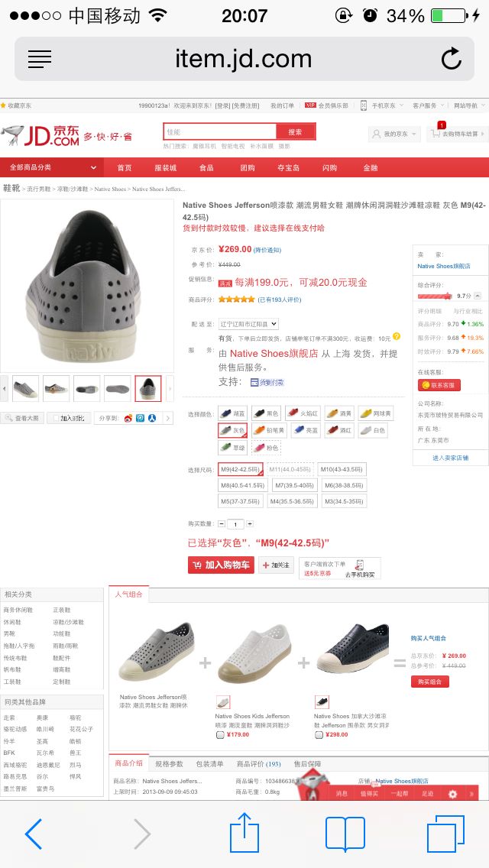Increase purchase quantity with plus stepper

(250, 523)
